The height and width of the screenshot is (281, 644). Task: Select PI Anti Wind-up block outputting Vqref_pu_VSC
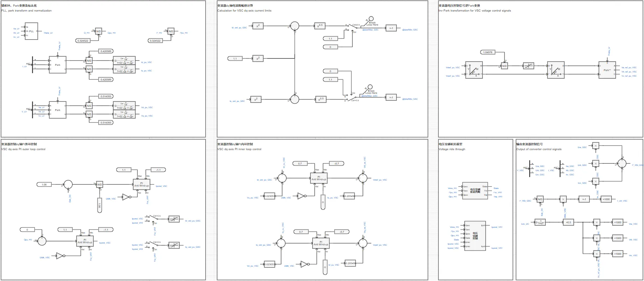click(x=321, y=243)
